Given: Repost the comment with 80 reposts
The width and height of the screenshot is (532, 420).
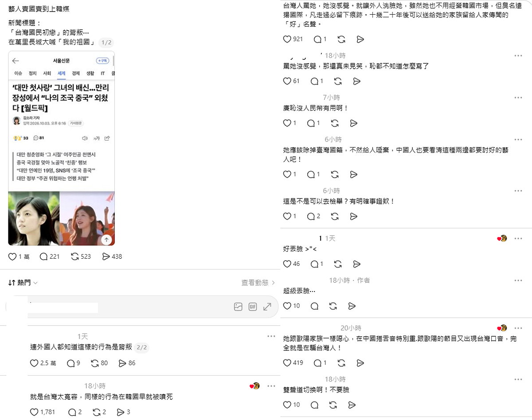Looking at the screenshot, I should point(94,363).
